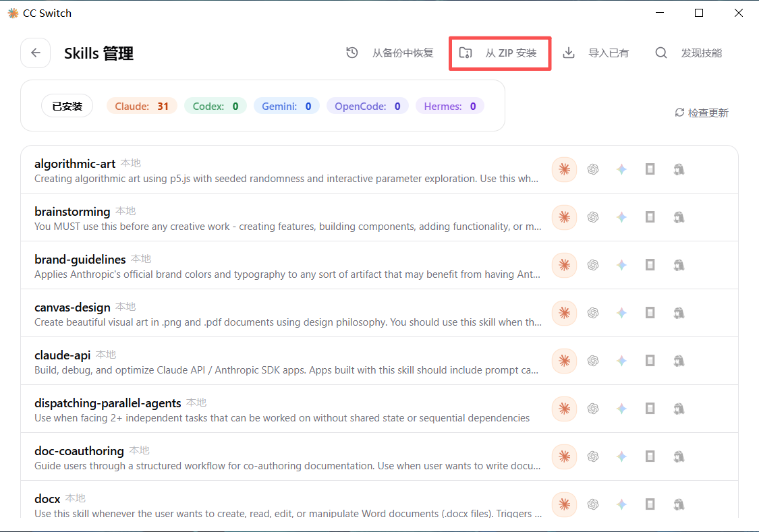Click 从 ZIP 安装 button
The height and width of the screenshot is (532, 759).
(x=499, y=53)
